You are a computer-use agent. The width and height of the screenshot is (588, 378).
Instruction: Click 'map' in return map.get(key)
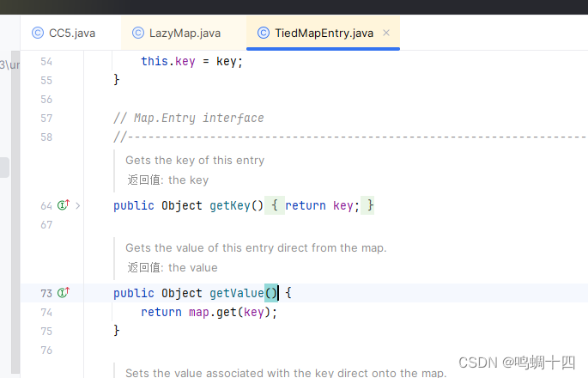[199, 313]
